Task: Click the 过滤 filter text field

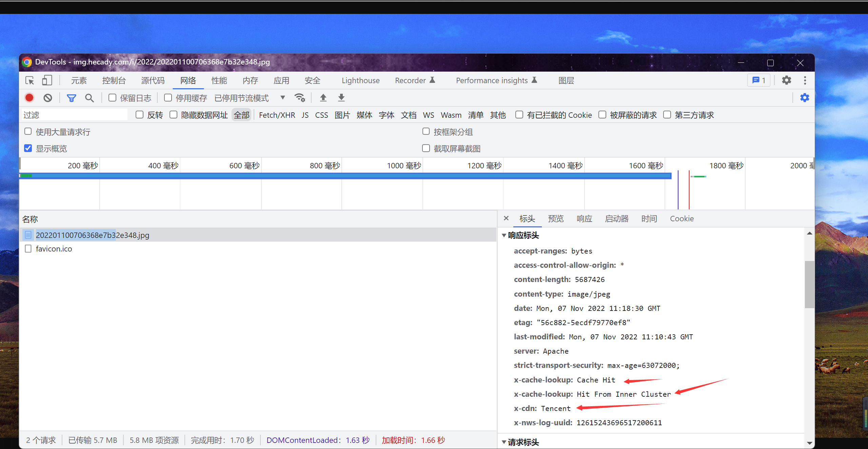Action: (x=75, y=115)
